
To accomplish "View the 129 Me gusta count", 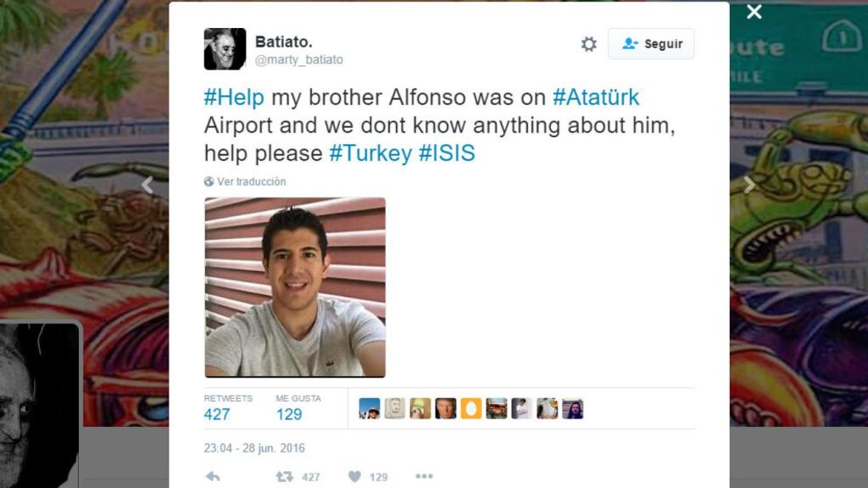I will coord(289,414).
